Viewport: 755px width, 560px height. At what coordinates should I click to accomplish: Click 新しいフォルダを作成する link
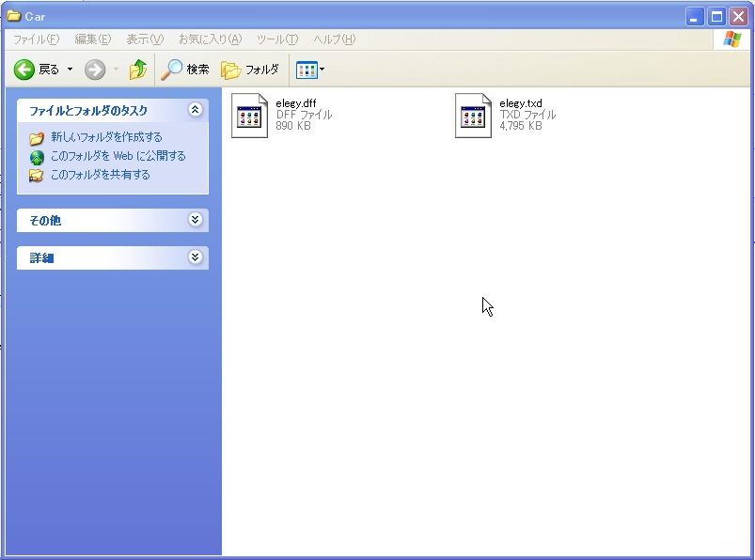[x=106, y=137]
